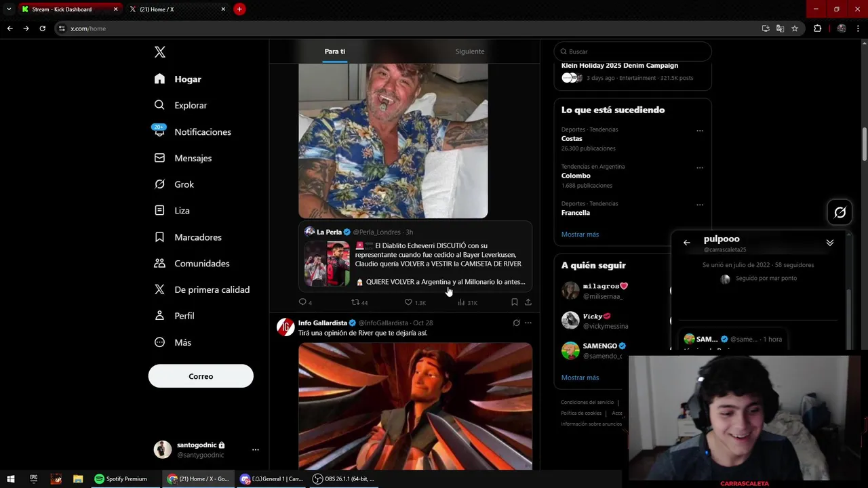Image resolution: width=868 pixels, height=488 pixels.
Task: Open the Marcadores bookmark icon
Action: [x=159, y=237]
